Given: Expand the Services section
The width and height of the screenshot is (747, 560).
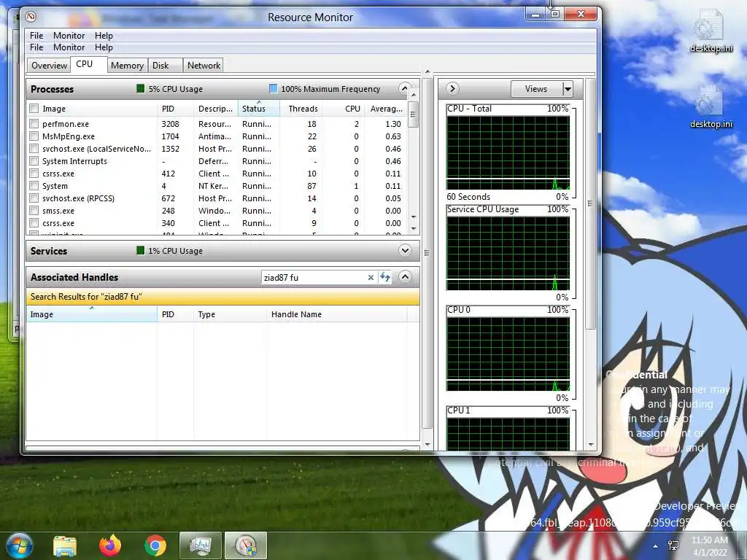Looking at the screenshot, I should click(405, 251).
